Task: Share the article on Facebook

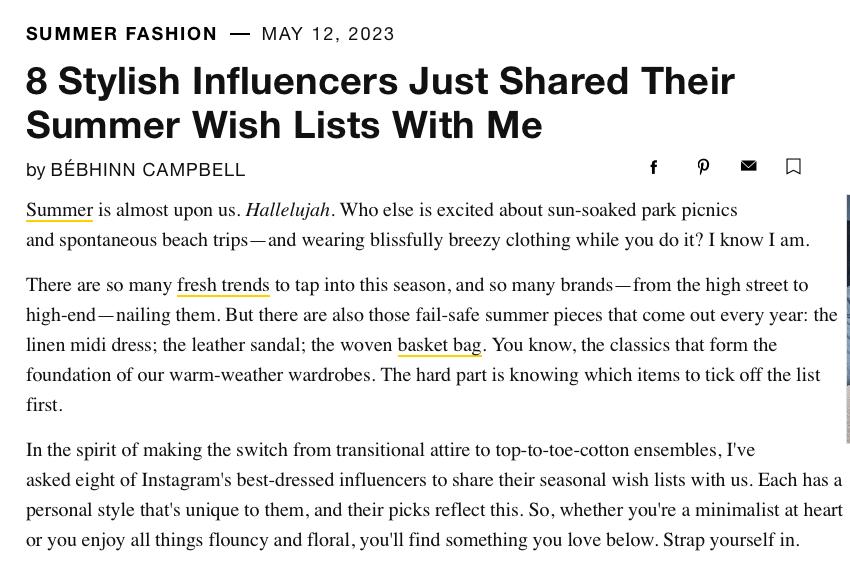Action: (654, 167)
